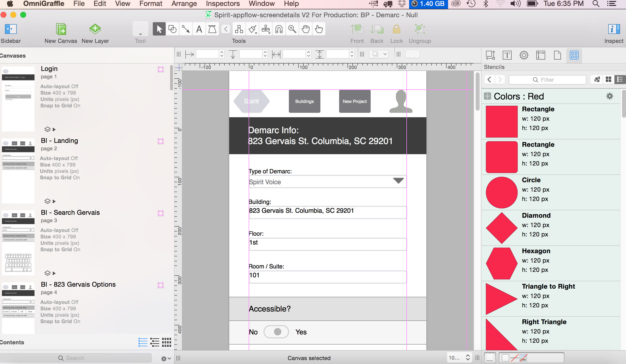This screenshot has width=626, height=364.
Task: Select Contents grid thumbnail view
Action: (166, 342)
